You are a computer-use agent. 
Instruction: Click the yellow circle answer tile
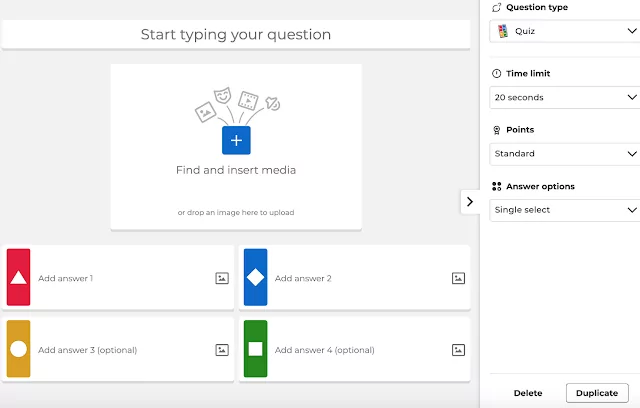[18, 349]
